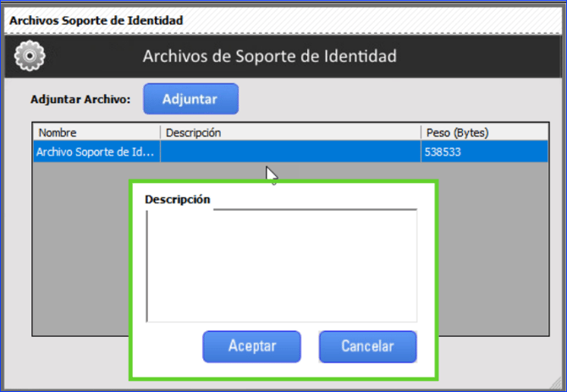Image resolution: width=567 pixels, height=392 pixels.
Task: Click the Descripción label in the popup
Action: coord(177,200)
